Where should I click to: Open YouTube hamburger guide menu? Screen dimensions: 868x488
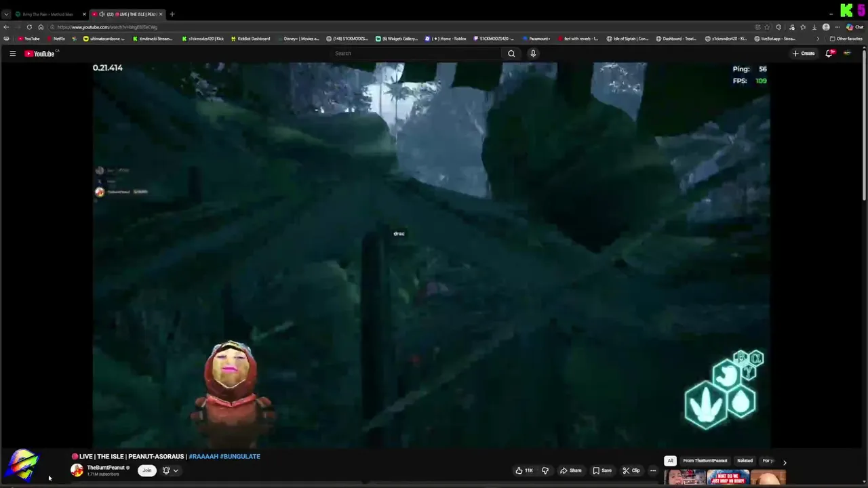(12, 54)
